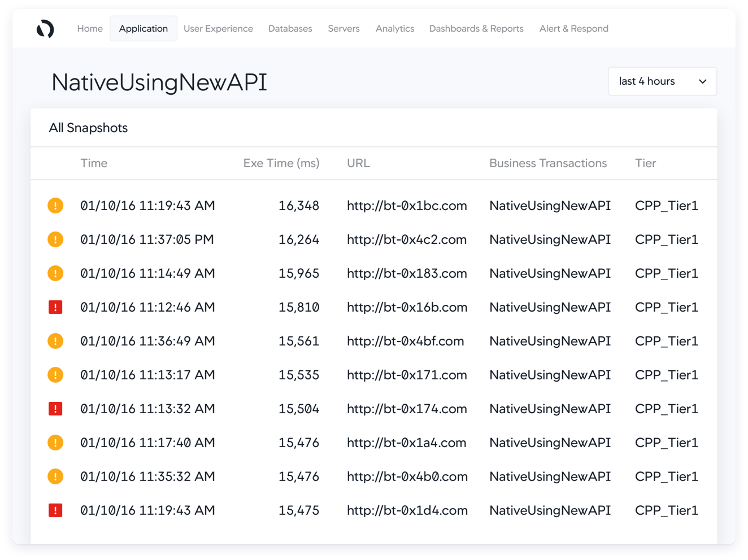The width and height of the screenshot is (748, 560).
Task: Switch to the Databases tab
Action: point(290,29)
